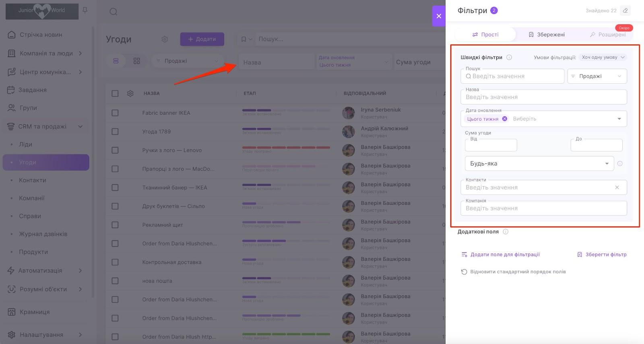
Task: Click info icon beside Будь-яка dropdown
Action: (620, 164)
